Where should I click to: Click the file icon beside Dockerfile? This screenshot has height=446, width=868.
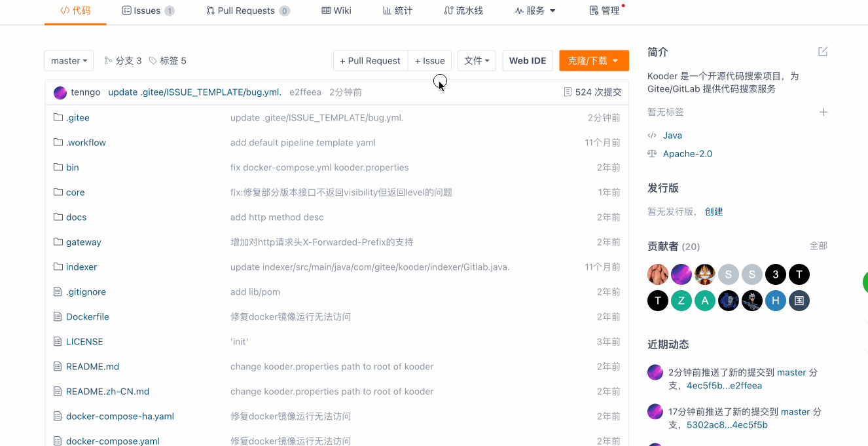[x=58, y=316]
